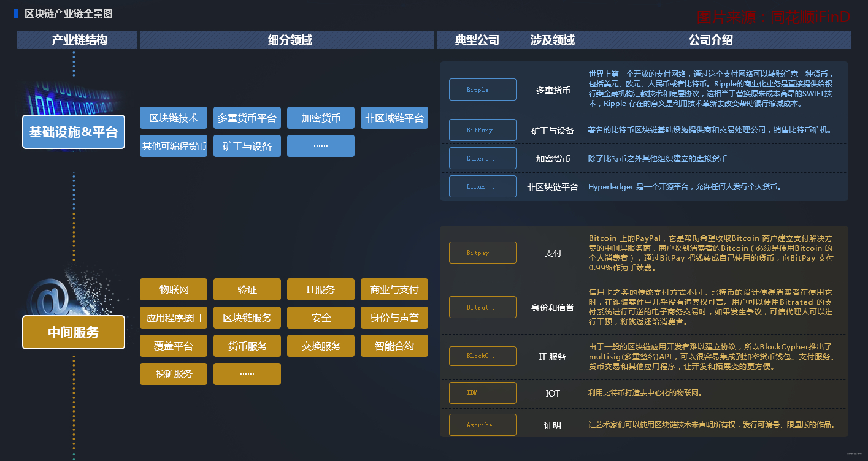Click the Ripple company description paragraph
The width and height of the screenshot is (868, 461).
711,89
